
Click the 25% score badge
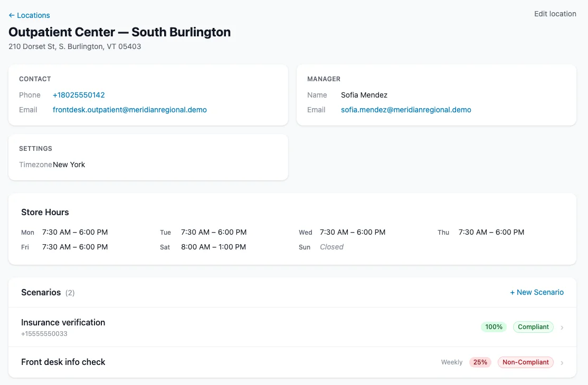point(480,362)
